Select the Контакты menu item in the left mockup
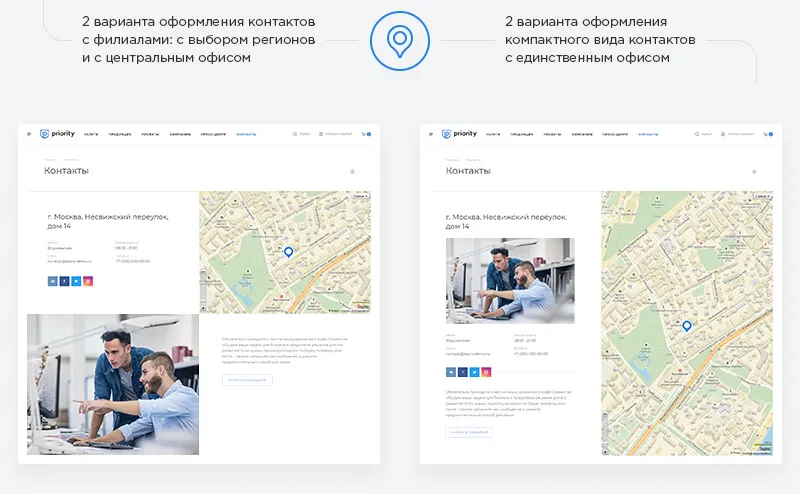The height and width of the screenshot is (494, 800). (x=246, y=134)
